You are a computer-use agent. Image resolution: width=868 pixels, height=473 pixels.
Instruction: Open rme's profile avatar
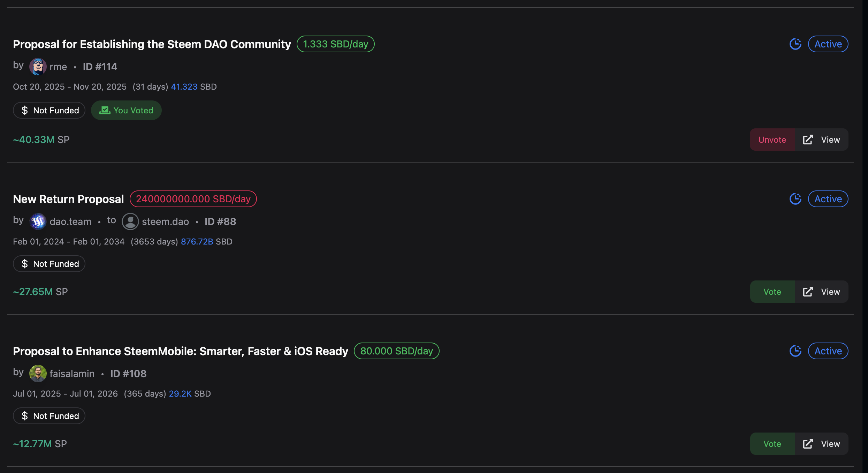(38, 67)
